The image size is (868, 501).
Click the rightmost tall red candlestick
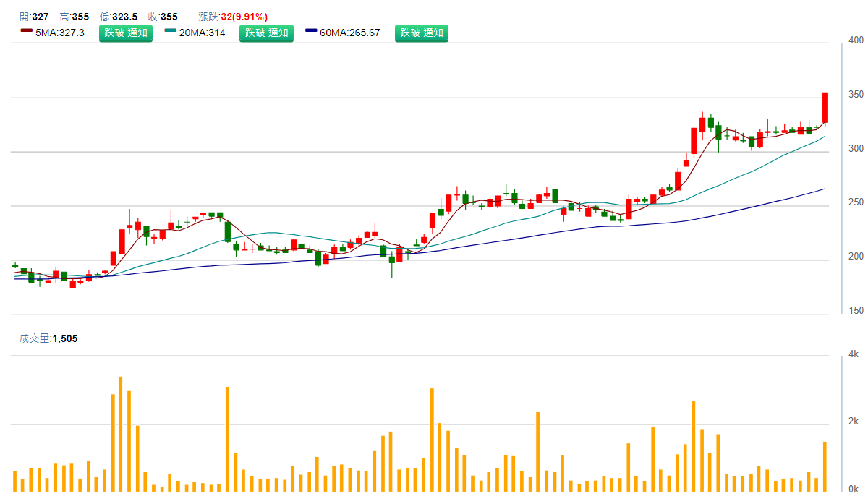825,108
